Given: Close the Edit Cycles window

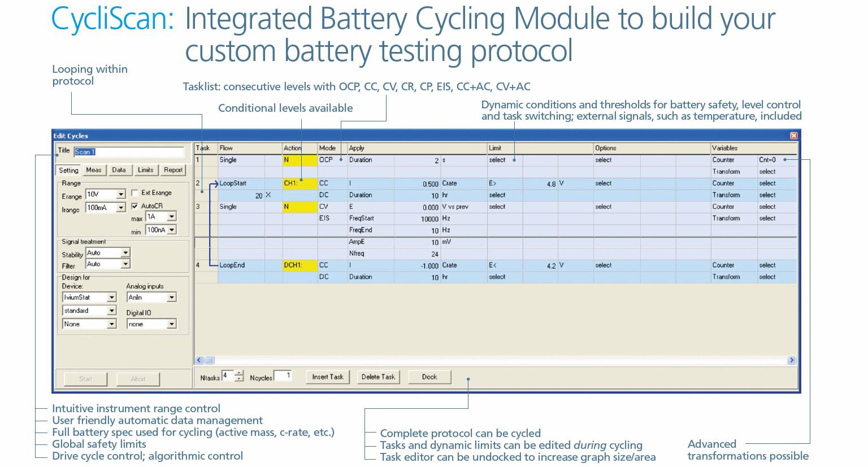Looking at the screenshot, I should tap(793, 136).
